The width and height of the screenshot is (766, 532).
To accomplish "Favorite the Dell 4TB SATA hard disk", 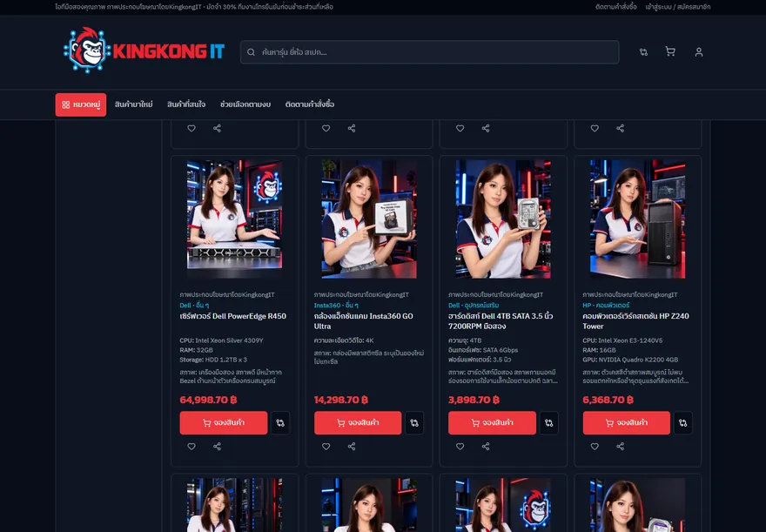I will (460, 446).
